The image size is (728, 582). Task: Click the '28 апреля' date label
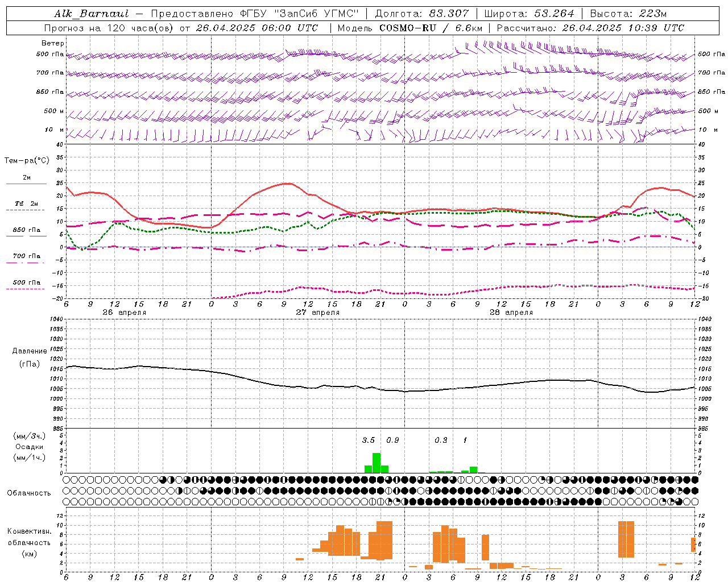pyautogui.click(x=511, y=313)
